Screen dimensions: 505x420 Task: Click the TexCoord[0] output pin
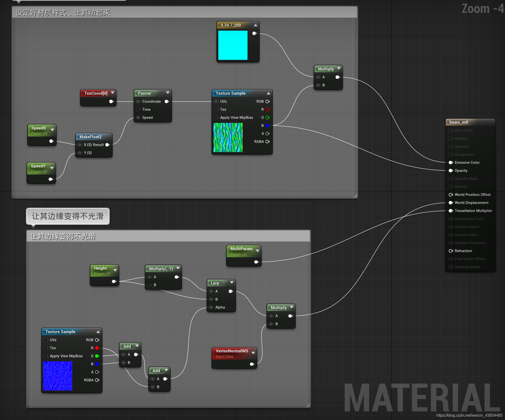111,101
